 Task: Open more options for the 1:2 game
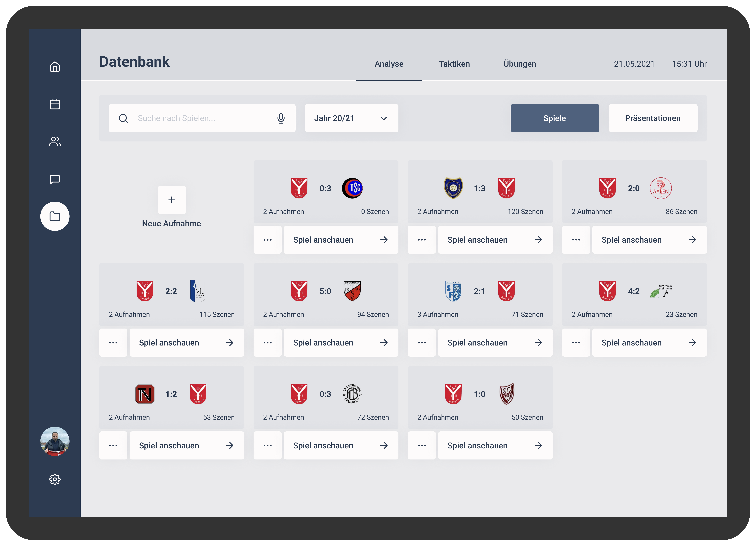tap(113, 445)
